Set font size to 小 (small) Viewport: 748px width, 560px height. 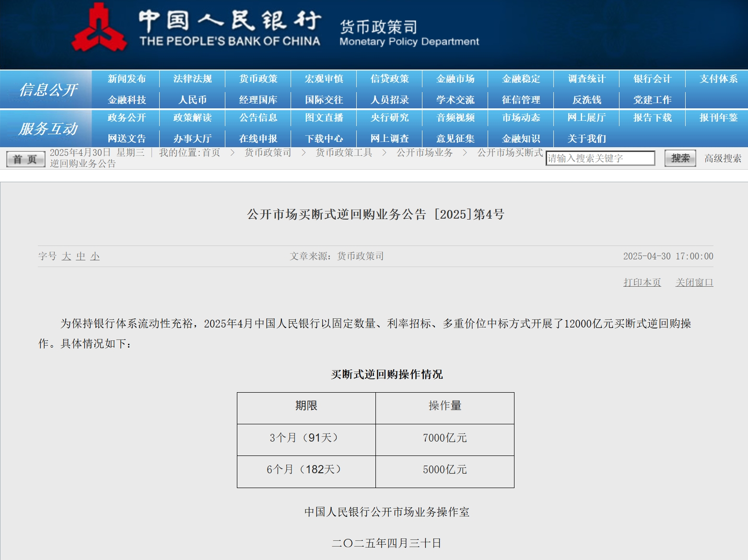click(95, 257)
